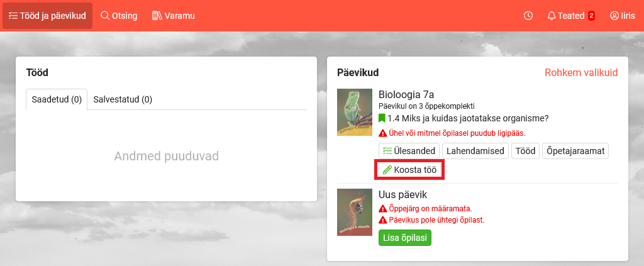Image resolution: width=644 pixels, height=266 pixels.
Task: Click the warning icon beside Õppejärg on määramata
Action: [382, 208]
